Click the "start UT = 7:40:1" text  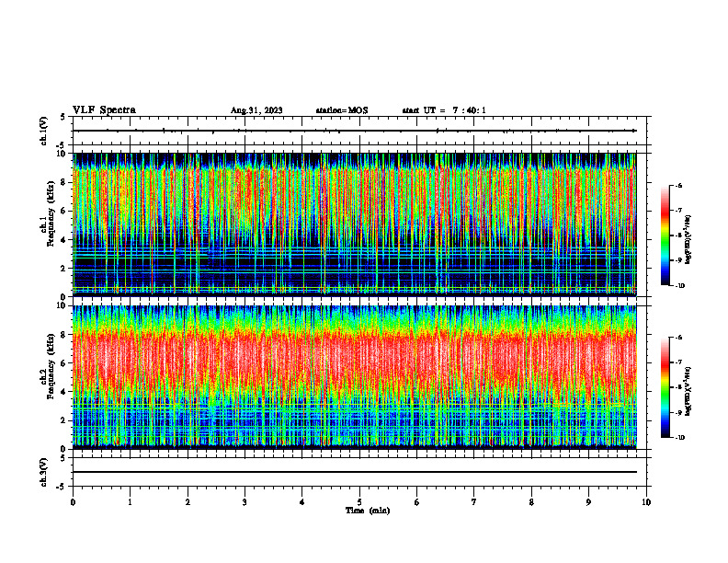pyautogui.click(x=444, y=110)
